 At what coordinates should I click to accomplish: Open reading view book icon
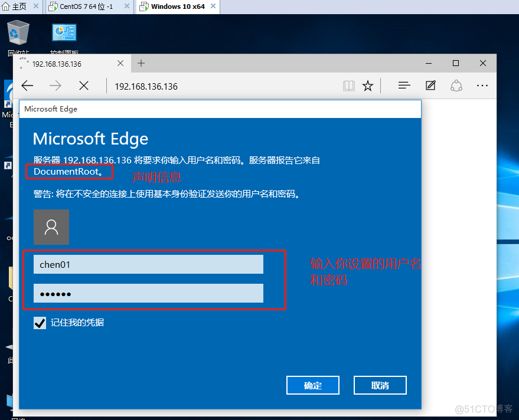tap(348, 86)
